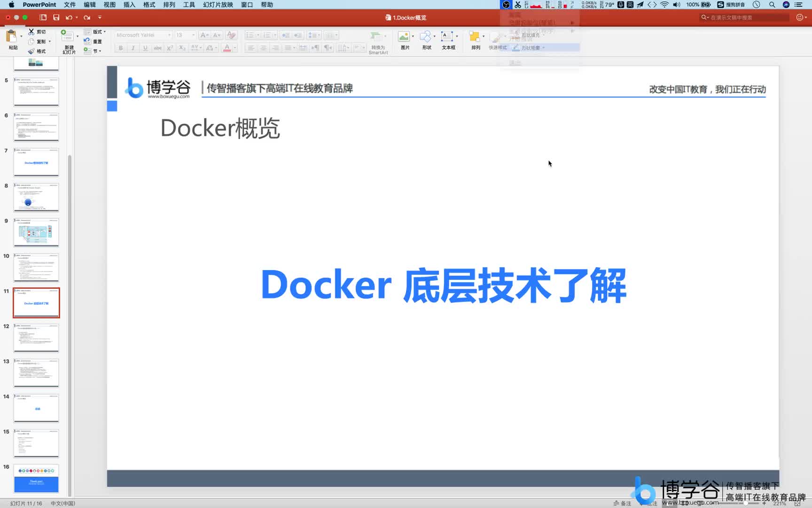Toggle align text right
Viewport: 812px width, 508px height.
click(275, 48)
